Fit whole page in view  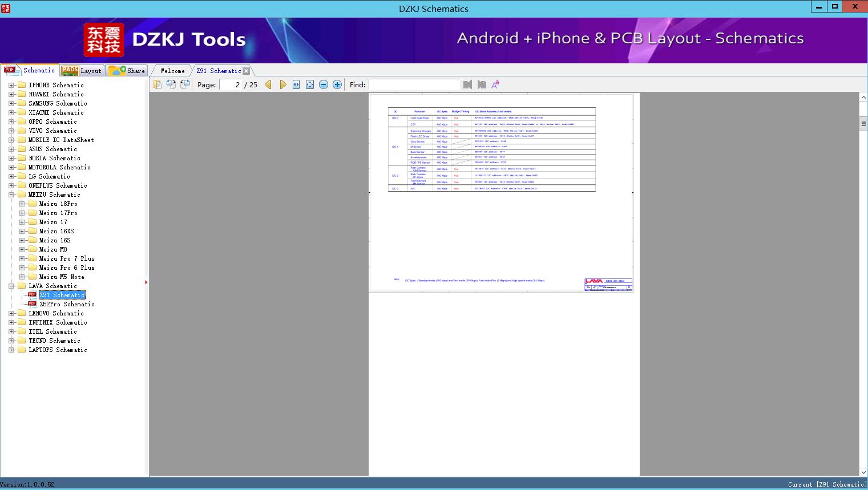click(x=310, y=84)
